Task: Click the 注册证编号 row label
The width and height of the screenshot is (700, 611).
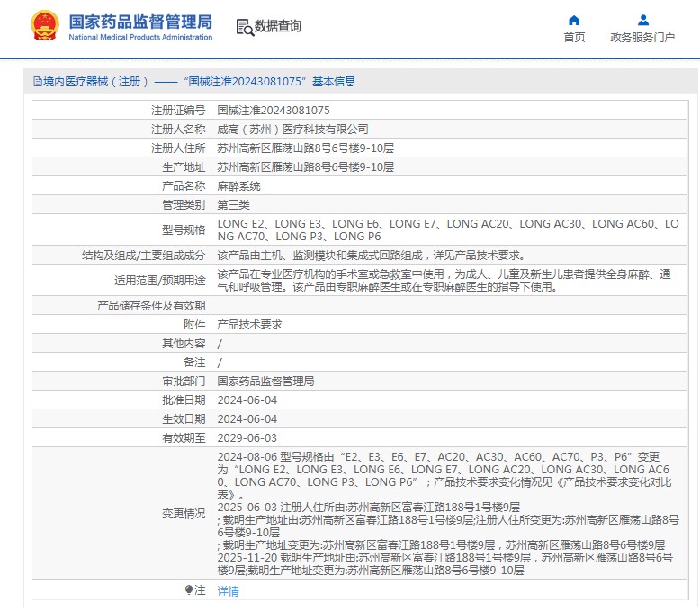Action: 178,111
